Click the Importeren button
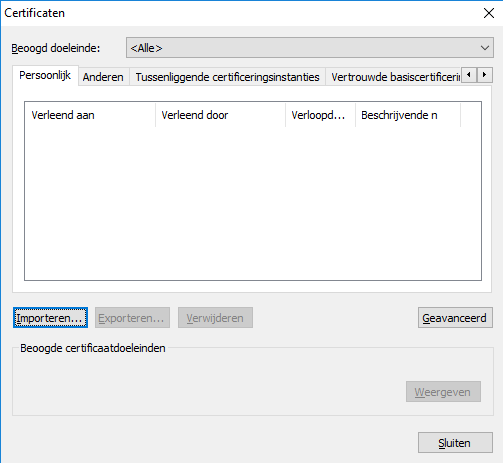Image resolution: width=503 pixels, height=463 pixels. pos(50,318)
